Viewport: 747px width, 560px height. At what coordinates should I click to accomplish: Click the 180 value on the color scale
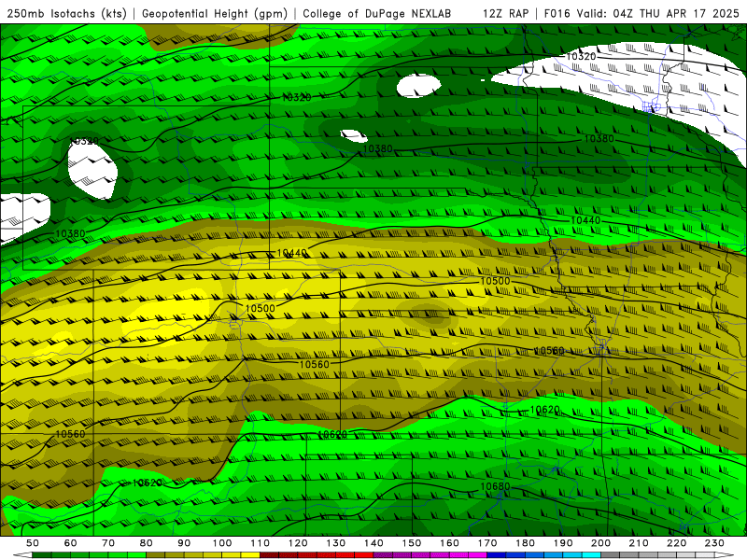click(x=525, y=543)
